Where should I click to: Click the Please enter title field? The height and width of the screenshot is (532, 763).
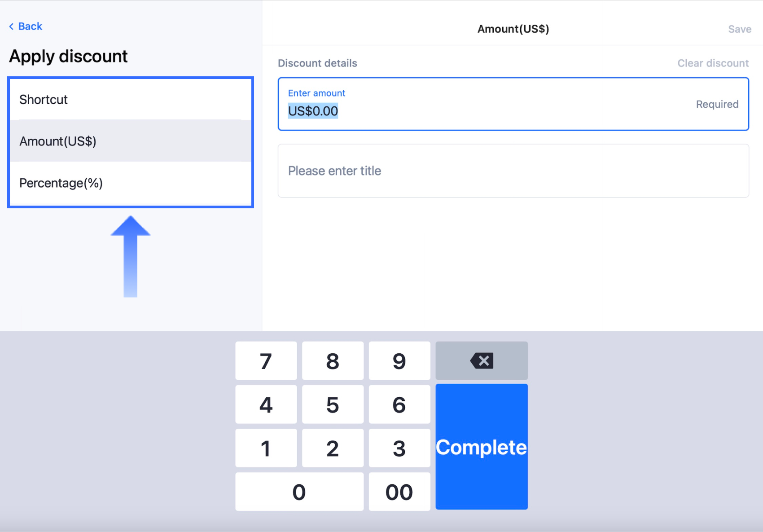coord(513,171)
